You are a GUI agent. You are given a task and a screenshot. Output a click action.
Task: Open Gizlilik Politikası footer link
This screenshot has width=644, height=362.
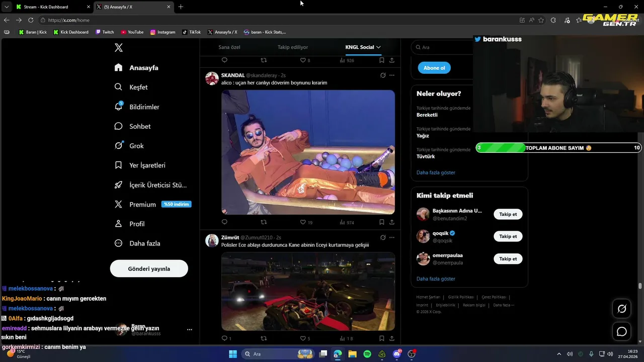tap(461, 297)
